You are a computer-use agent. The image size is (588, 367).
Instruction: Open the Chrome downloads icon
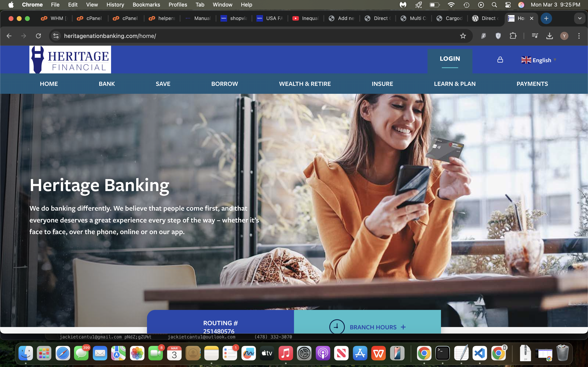point(549,36)
